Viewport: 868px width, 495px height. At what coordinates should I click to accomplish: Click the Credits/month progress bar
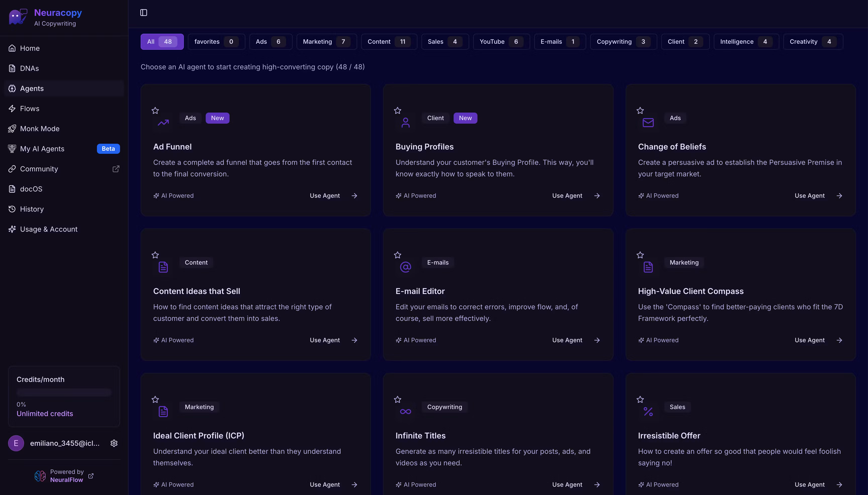64,392
